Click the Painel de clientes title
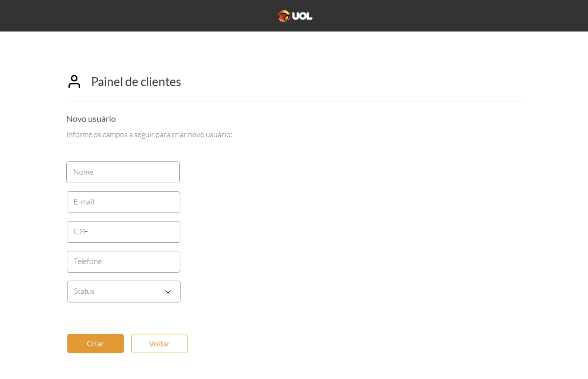 (x=136, y=82)
